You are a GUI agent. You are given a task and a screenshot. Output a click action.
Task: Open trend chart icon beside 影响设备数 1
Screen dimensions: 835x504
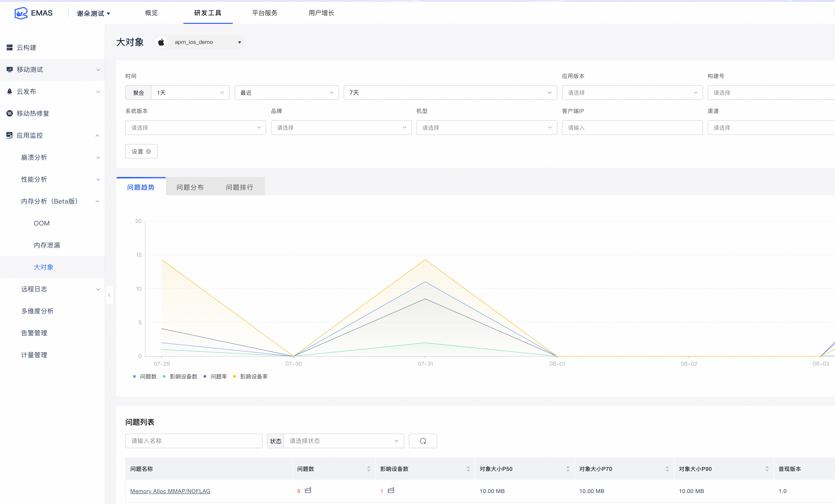coord(391,490)
